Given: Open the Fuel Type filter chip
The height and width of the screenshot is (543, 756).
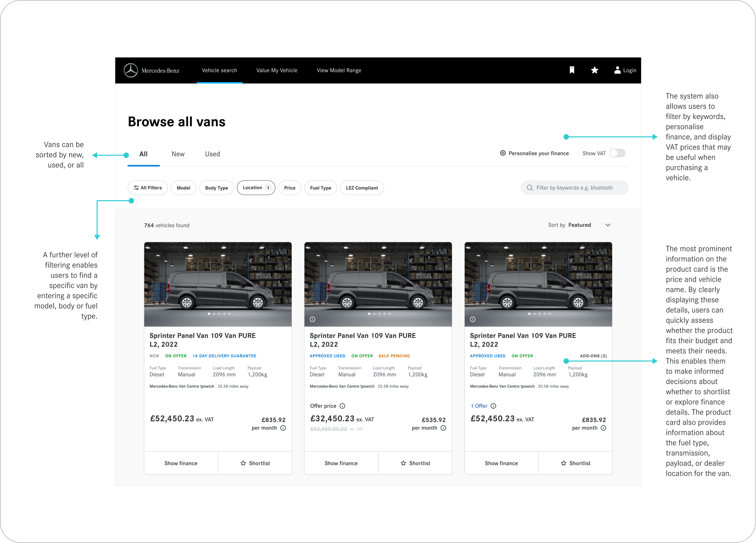Looking at the screenshot, I should (321, 188).
